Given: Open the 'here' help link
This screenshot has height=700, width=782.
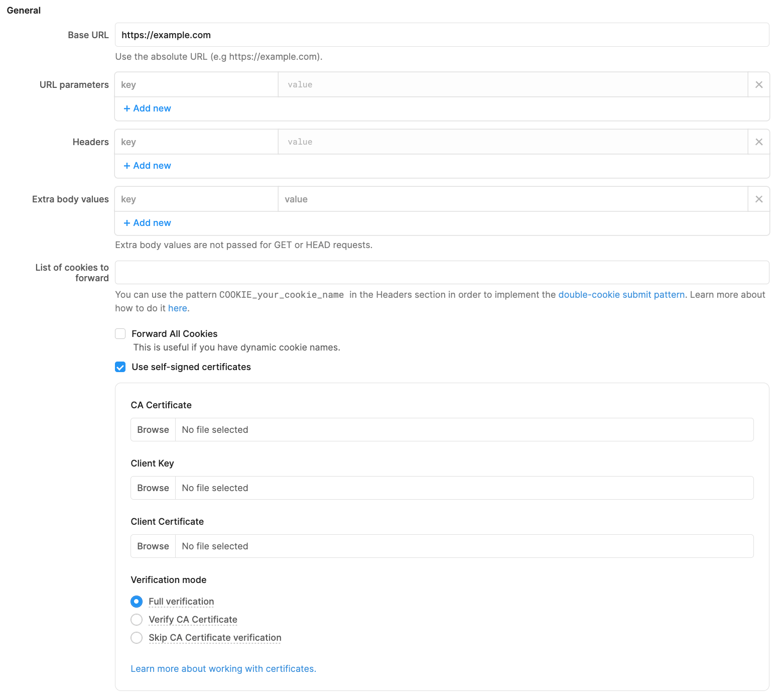Looking at the screenshot, I should (x=178, y=308).
